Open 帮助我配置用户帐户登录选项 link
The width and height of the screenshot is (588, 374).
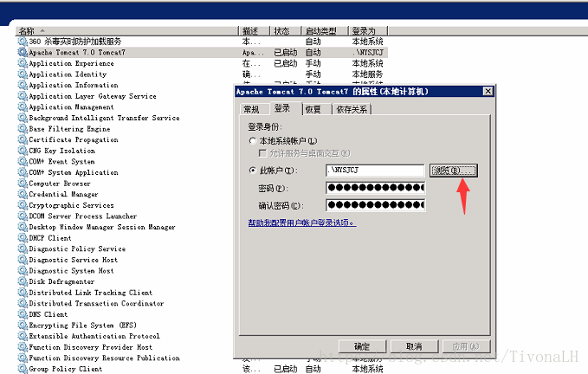tap(302, 222)
